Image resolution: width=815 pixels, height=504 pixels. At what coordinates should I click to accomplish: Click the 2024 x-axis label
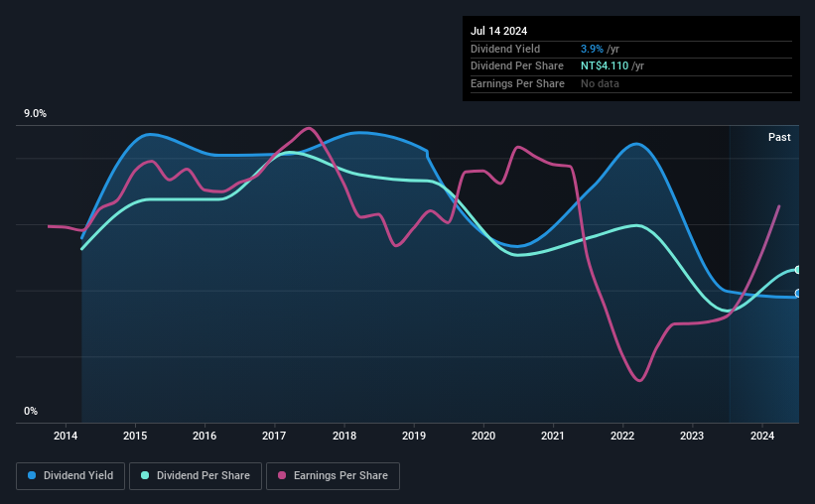pyautogui.click(x=762, y=436)
